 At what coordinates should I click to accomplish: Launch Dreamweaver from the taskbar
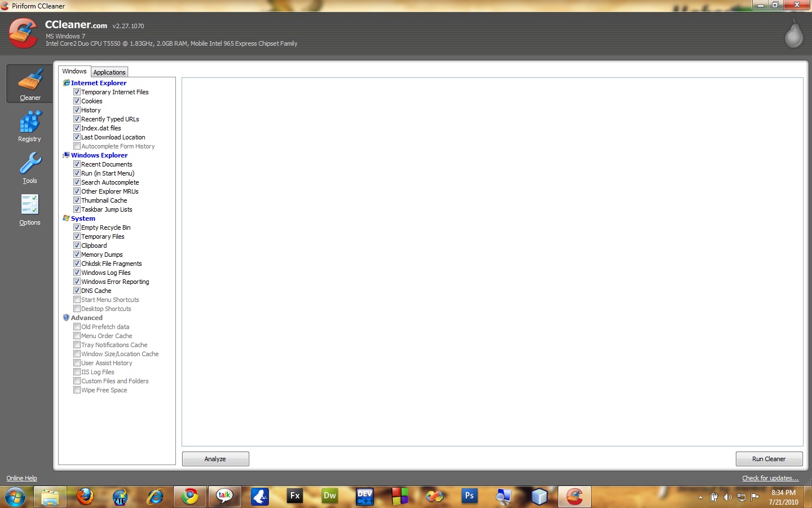[x=329, y=497]
